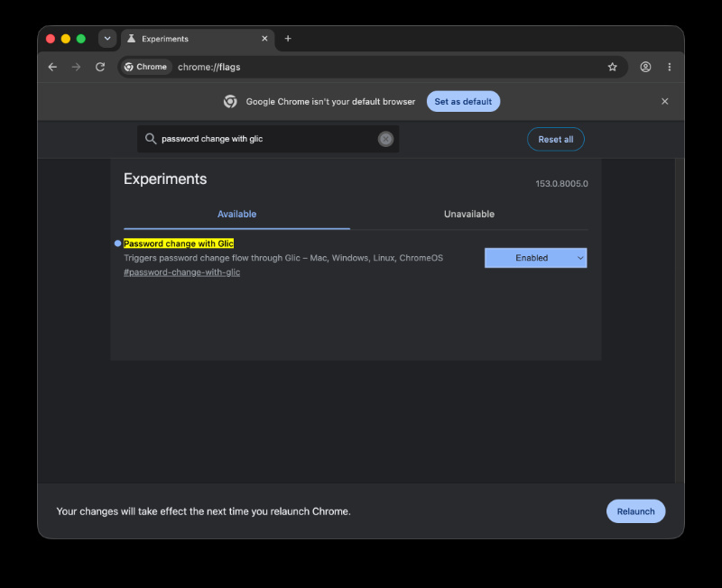Click the magnifier search icon

coord(151,139)
